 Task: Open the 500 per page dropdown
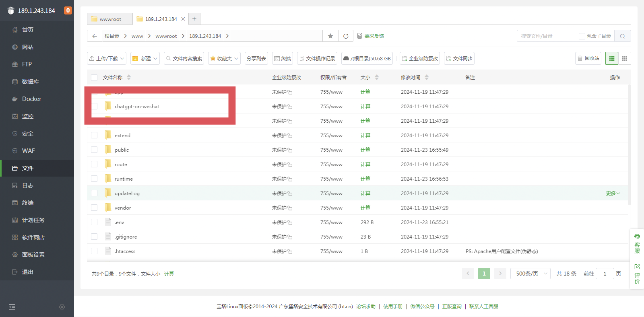(530, 274)
